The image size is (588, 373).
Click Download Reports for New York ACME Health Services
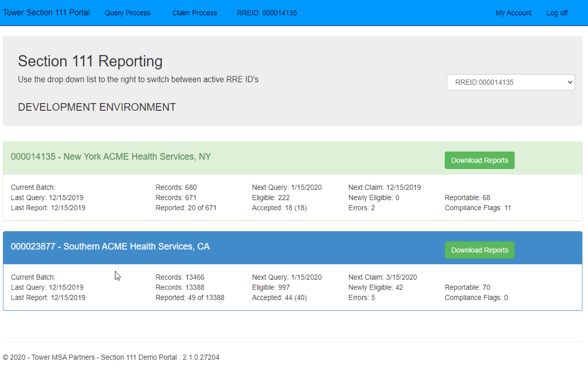(x=479, y=160)
